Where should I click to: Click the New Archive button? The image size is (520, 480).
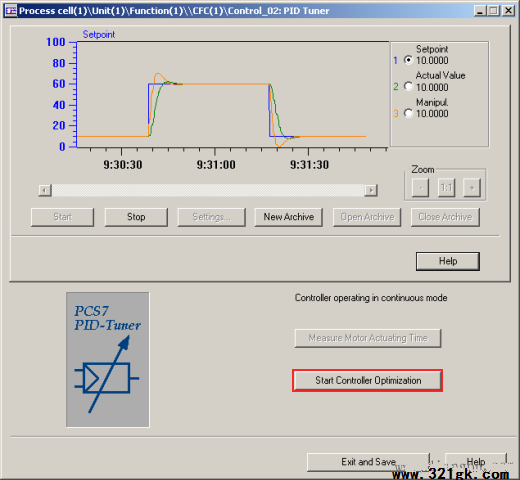(x=289, y=217)
